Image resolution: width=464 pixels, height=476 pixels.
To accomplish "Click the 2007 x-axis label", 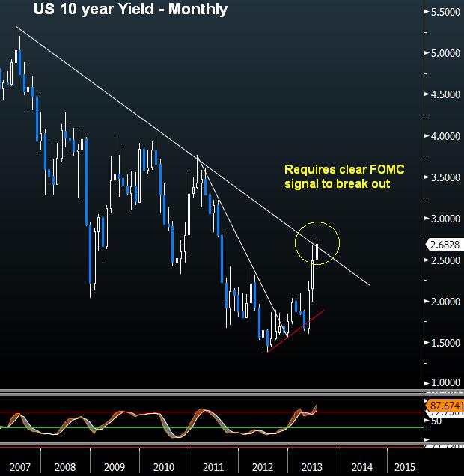I will [x=20, y=467].
